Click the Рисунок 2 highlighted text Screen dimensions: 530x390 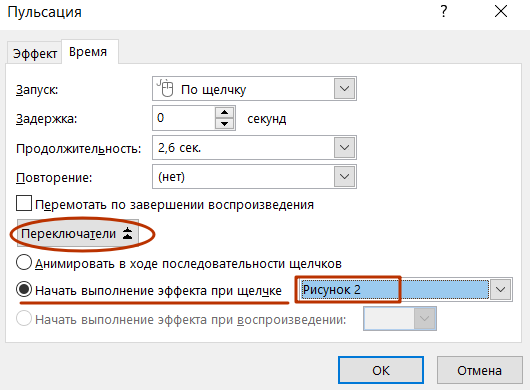tap(332, 290)
